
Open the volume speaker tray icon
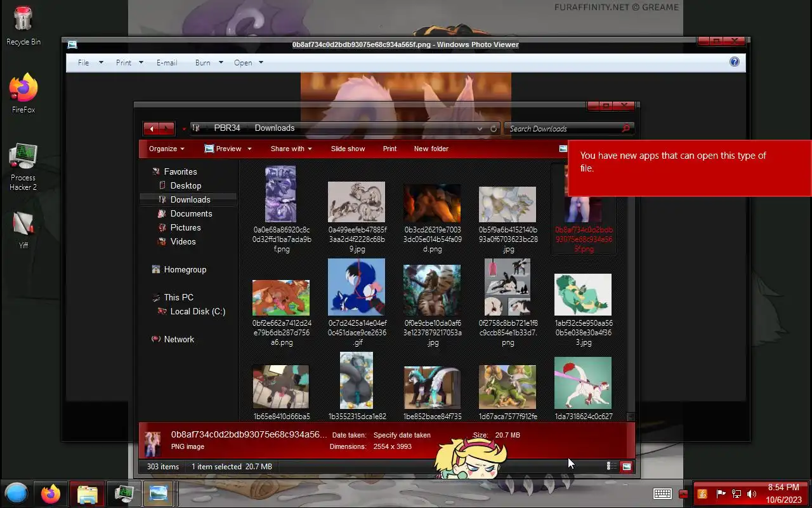[752, 494]
